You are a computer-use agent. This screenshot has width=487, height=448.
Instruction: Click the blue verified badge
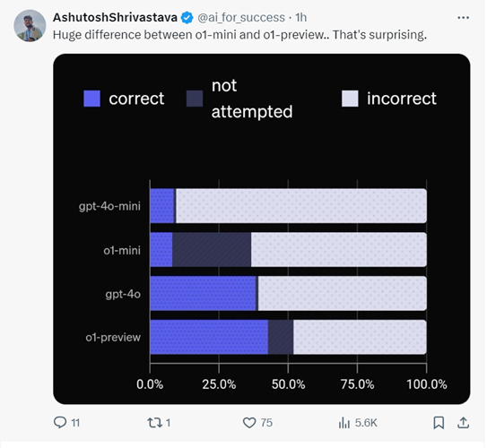[x=187, y=18]
